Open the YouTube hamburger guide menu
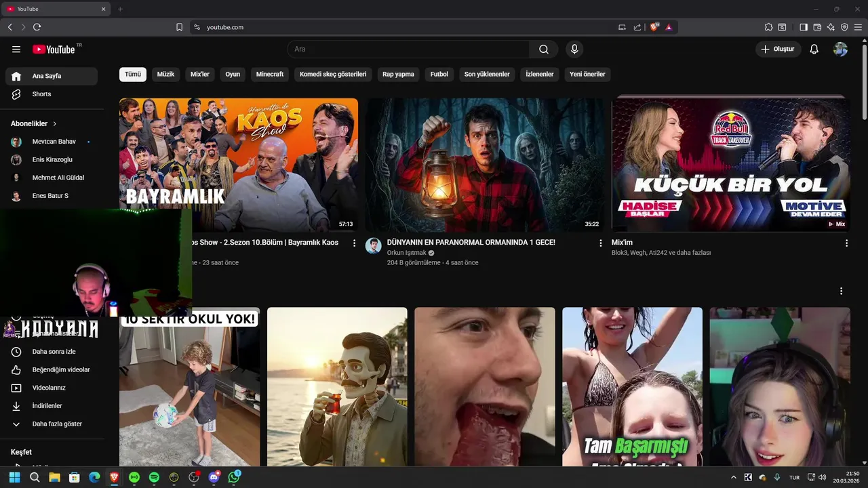Viewport: 868px width, 488px height. [x=16, y=49]
